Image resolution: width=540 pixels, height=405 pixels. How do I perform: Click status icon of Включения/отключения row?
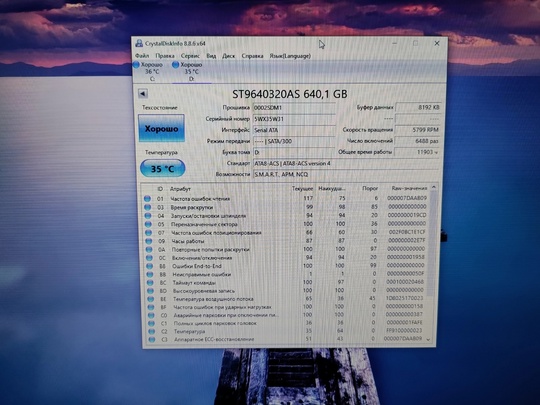click(149, 258)
